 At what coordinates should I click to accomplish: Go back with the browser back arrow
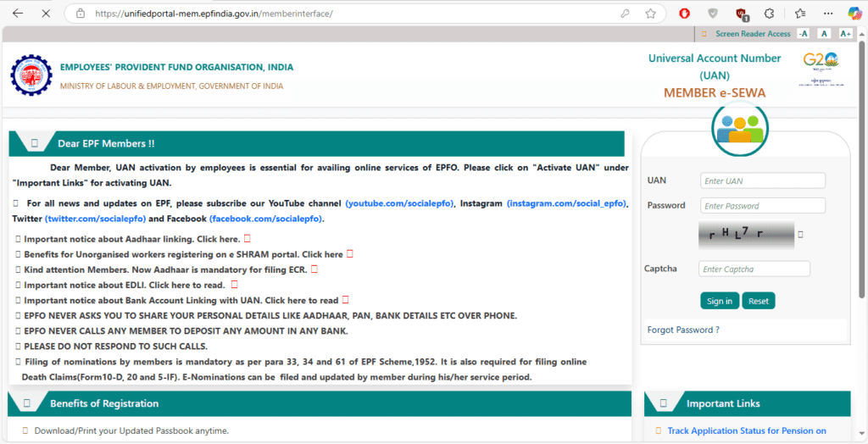pos(18,14)
